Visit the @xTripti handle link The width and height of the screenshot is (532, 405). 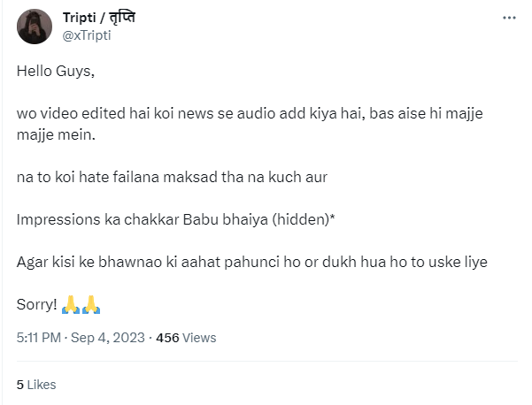[88, 35]
